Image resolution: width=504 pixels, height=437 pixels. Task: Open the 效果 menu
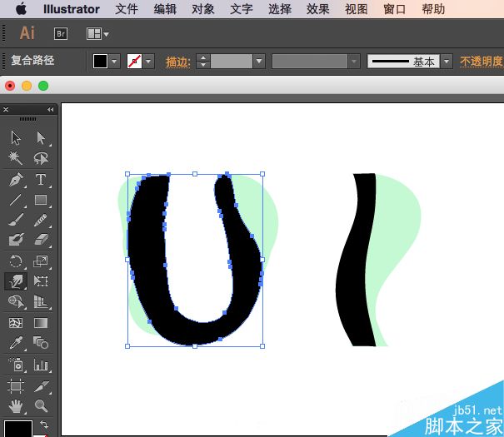pyautogui.click(x=318, y=9)
